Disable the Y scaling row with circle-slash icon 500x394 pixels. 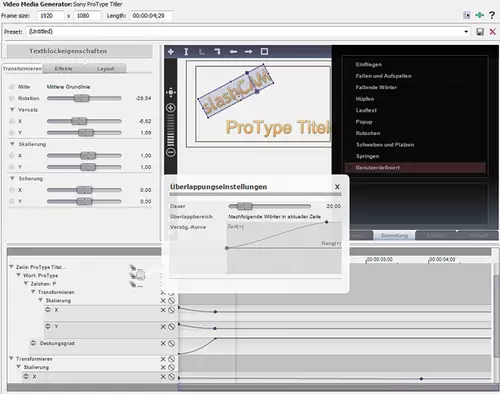171,327
